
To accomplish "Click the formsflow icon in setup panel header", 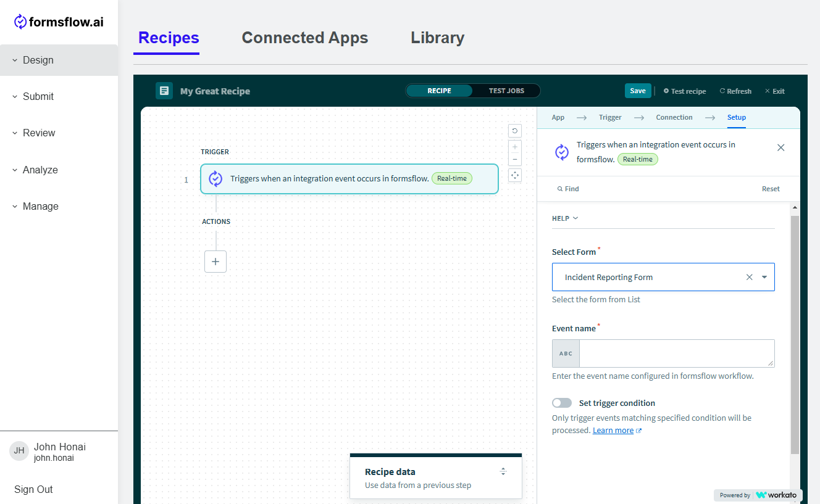I will [x=562, y=152].
